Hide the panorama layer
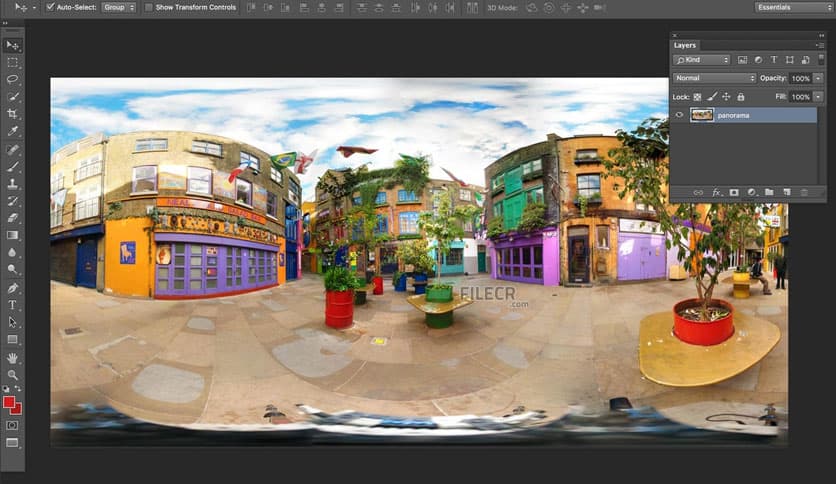The width and height of the screenshot is (836, 484). click(x=679, y=115)
